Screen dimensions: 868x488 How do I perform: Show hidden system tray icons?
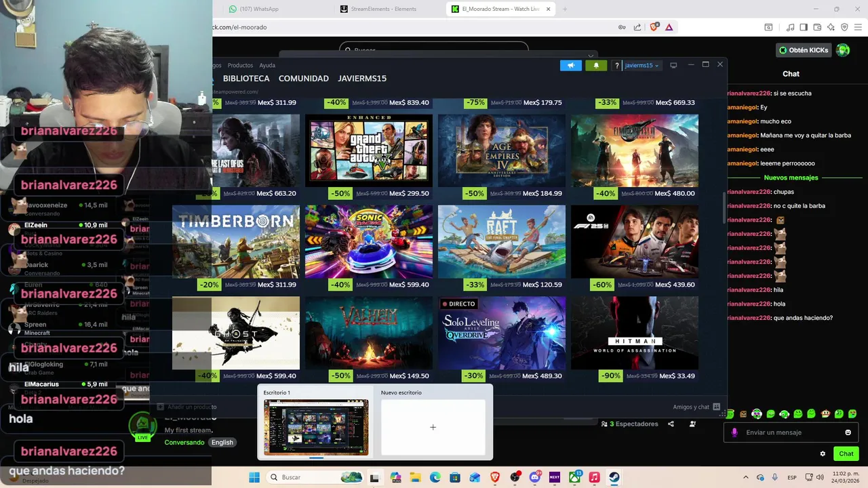pos(746,477)
